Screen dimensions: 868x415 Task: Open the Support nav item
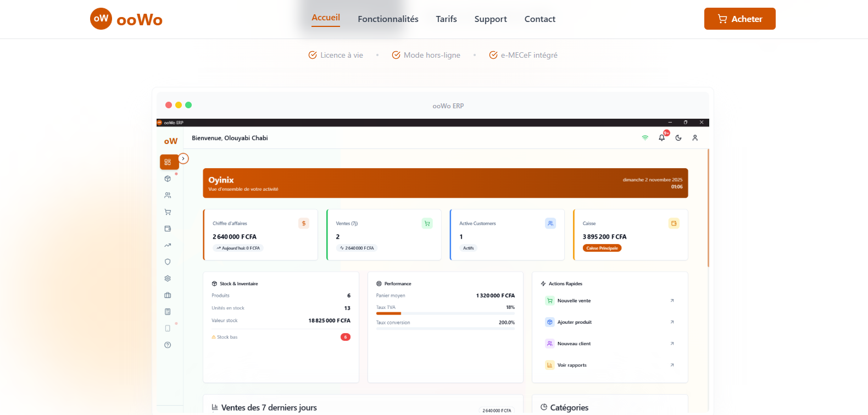point(491,19)
